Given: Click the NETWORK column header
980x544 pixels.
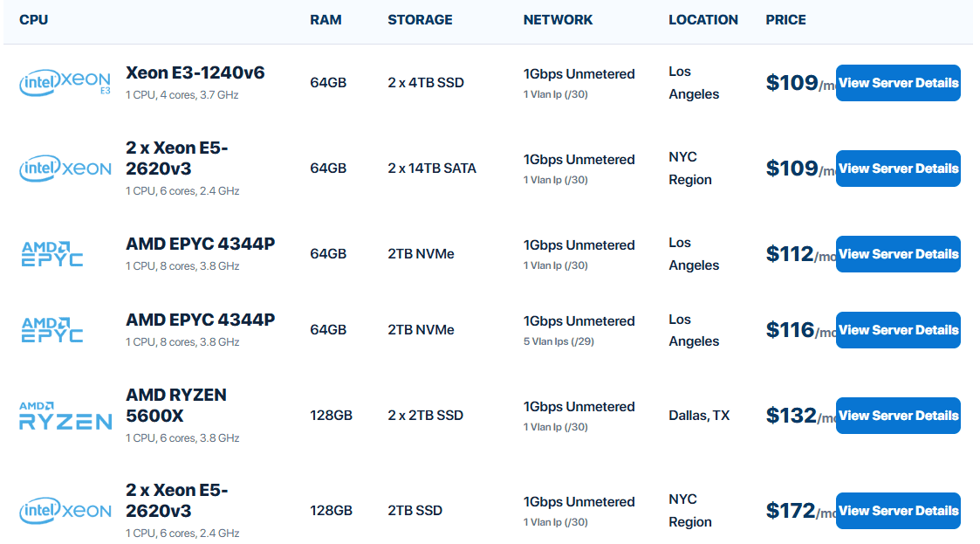Looking at the screenshot, I should point(559,20).
